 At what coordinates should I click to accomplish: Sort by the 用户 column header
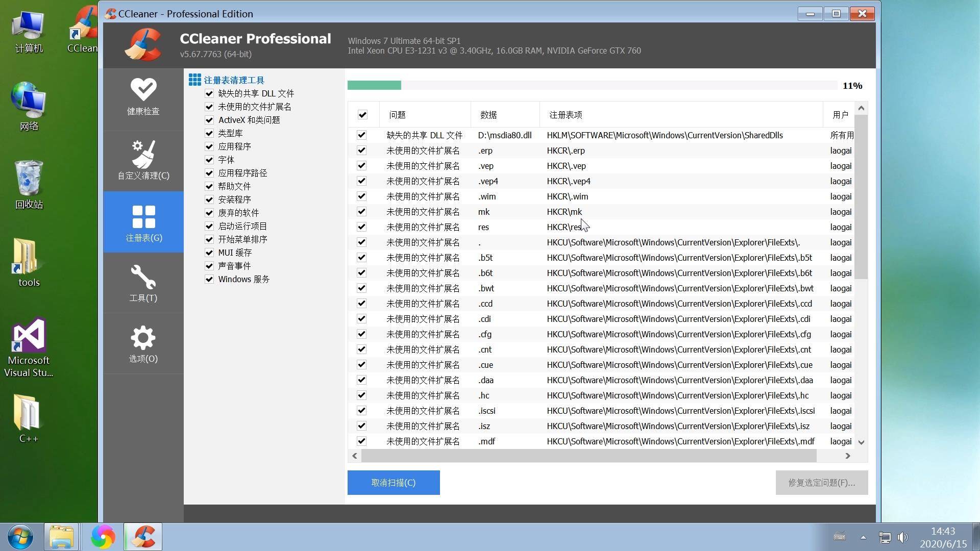839,115
